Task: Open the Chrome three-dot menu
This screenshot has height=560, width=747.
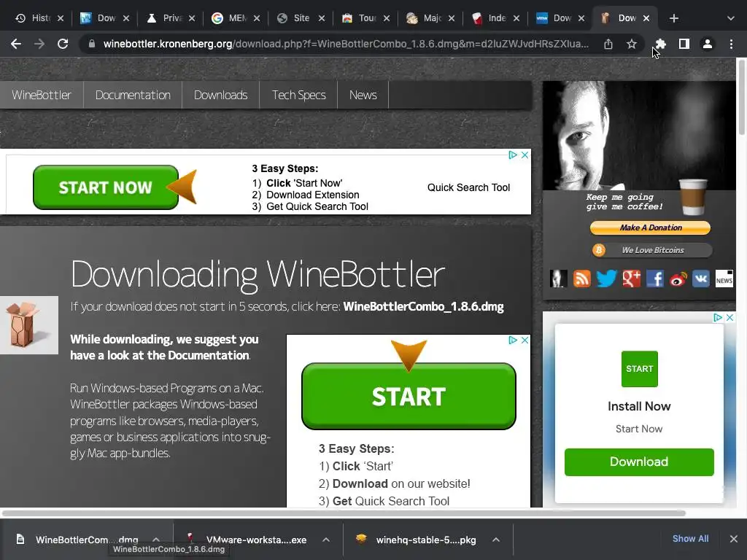Action: tap(731, 44)
